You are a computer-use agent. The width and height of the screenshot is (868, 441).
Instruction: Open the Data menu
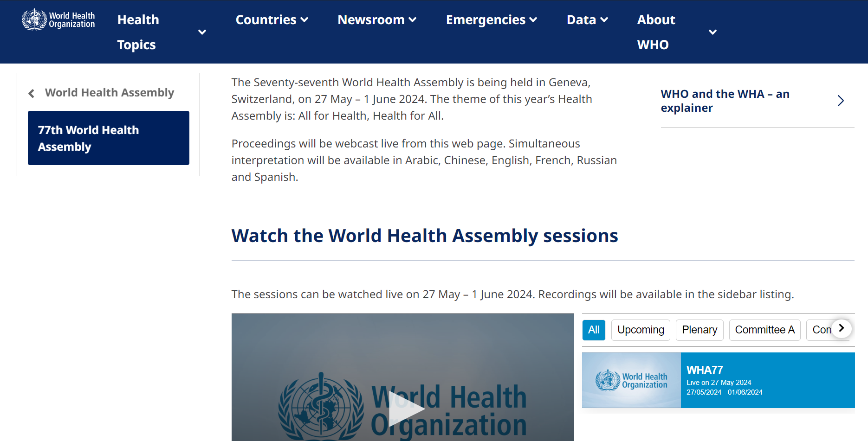coord(581,19)
